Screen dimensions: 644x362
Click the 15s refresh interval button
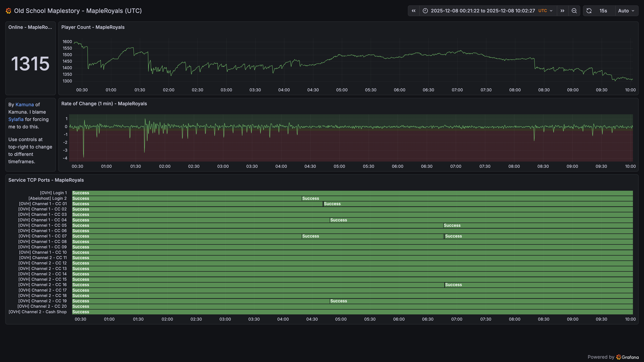click(603, 11)
